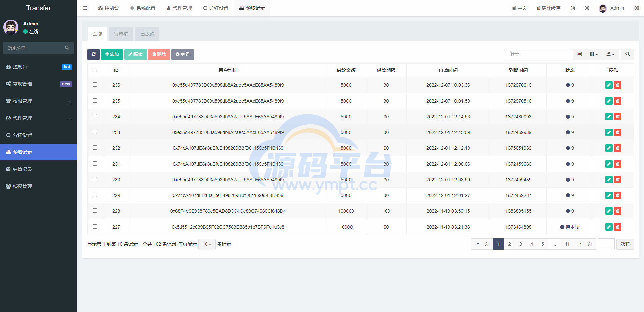This screenshot has height=312, width=644.
Task: Click the Admin avatar in the sidebar
Action: 11,27
